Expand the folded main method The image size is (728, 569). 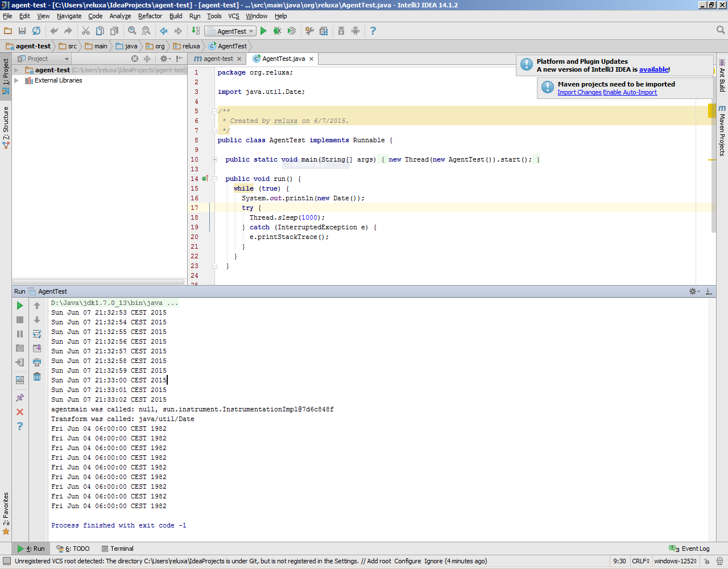[x=214, y=159]
